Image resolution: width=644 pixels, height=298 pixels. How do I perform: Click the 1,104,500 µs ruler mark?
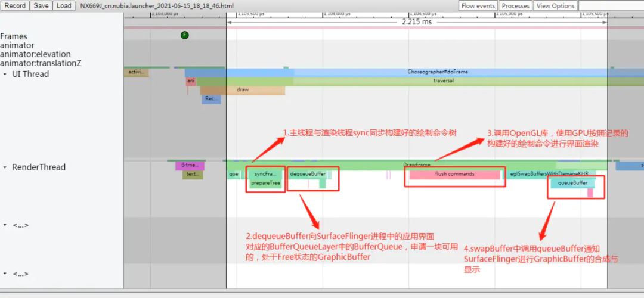coord(423,14)
